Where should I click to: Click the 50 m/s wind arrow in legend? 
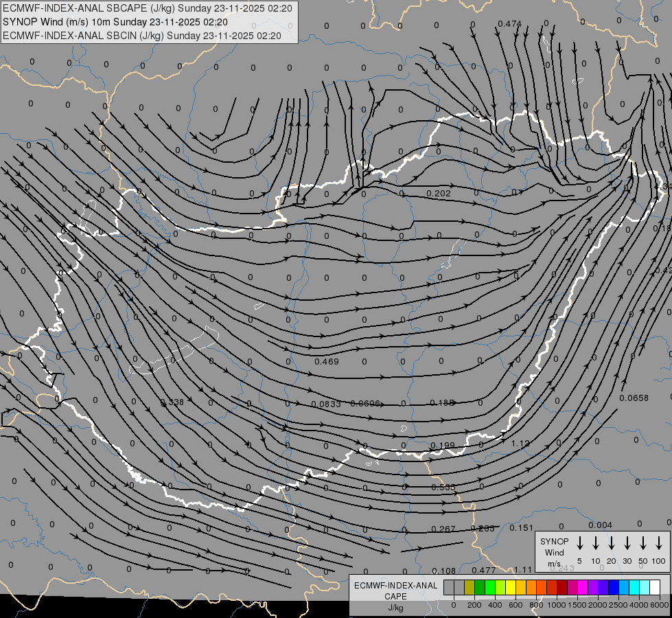(x=643, y=543)
